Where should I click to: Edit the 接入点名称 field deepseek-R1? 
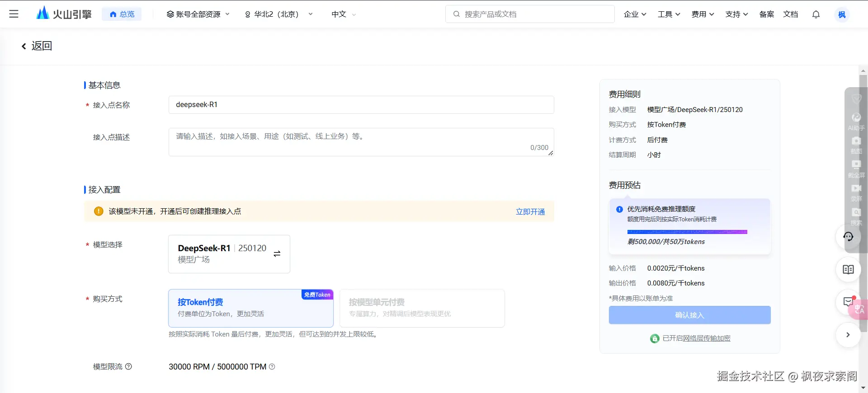(361, 105)
